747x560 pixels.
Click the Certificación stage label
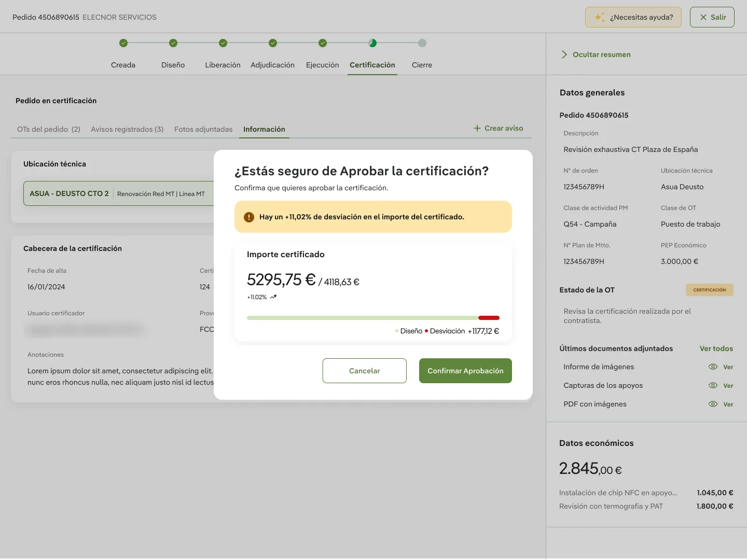(x=372, y=65)
